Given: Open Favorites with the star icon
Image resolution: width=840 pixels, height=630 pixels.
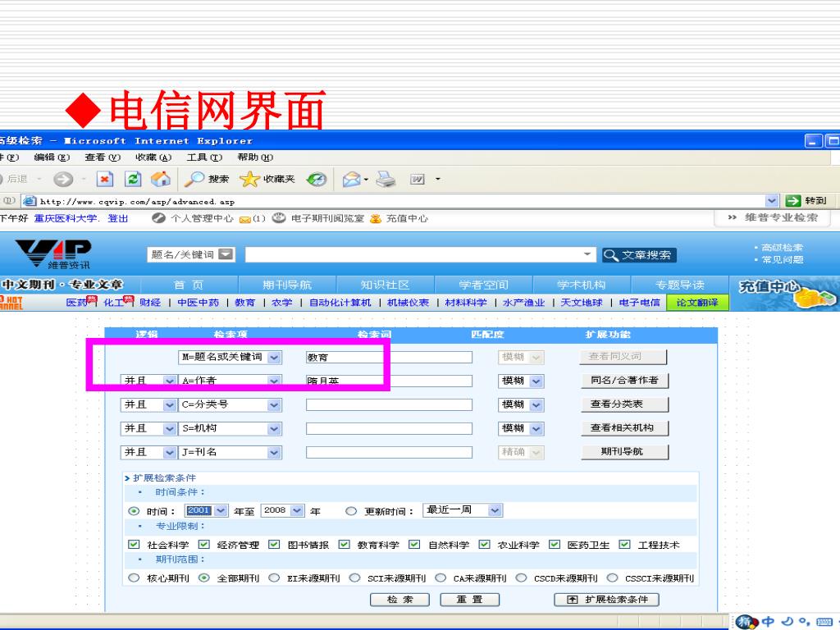Looking at the screenshot, I should click(x=249, y=179).
